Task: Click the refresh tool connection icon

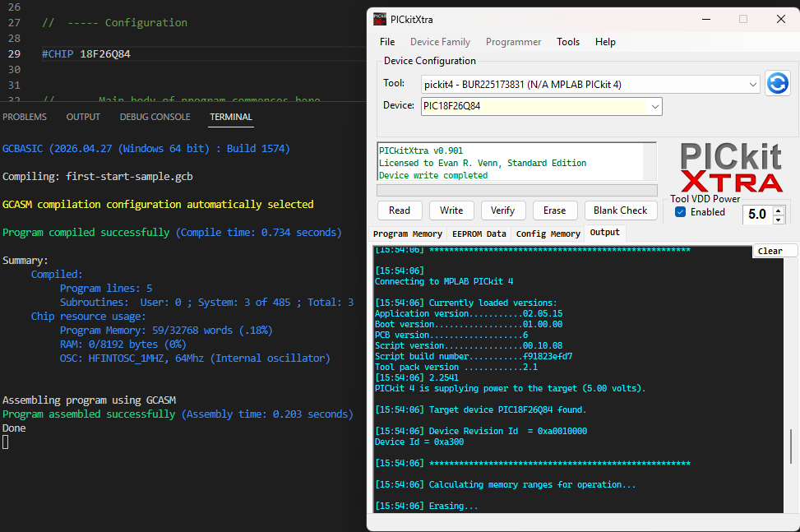Action: click(x=778, y=83)
